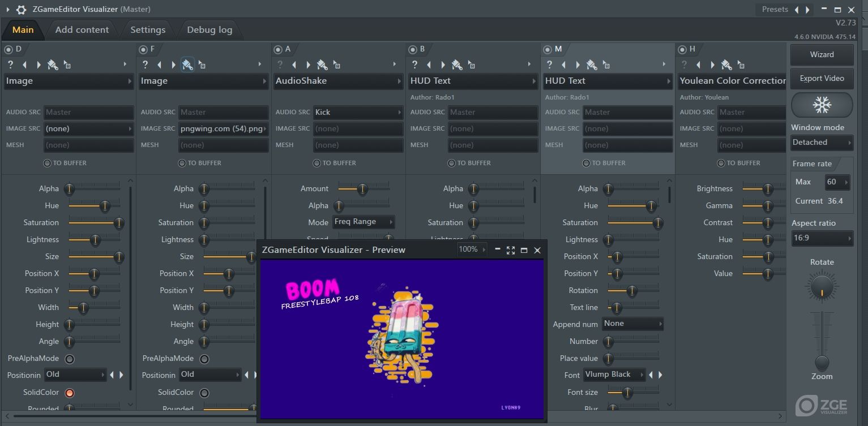Click the paint bucket icon in layer A
Screen dimensions: 868x426
click(x=322, y=64)
